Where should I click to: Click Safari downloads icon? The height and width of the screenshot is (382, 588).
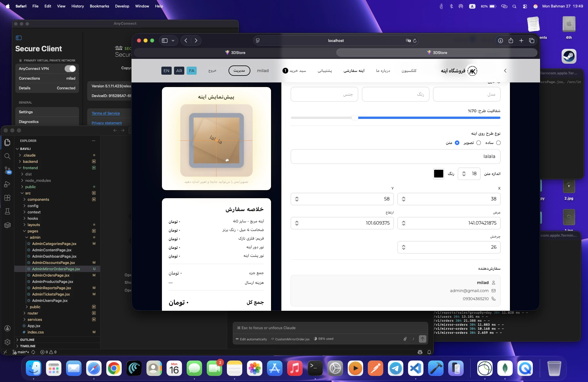(500, 40)
